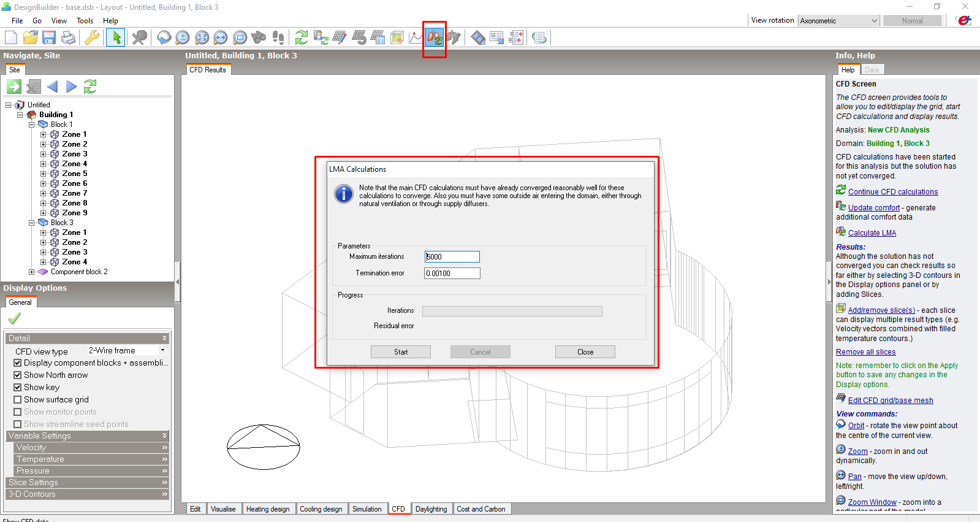
Task: Expand the 3-D Contours section
Action: coord(87,494)
